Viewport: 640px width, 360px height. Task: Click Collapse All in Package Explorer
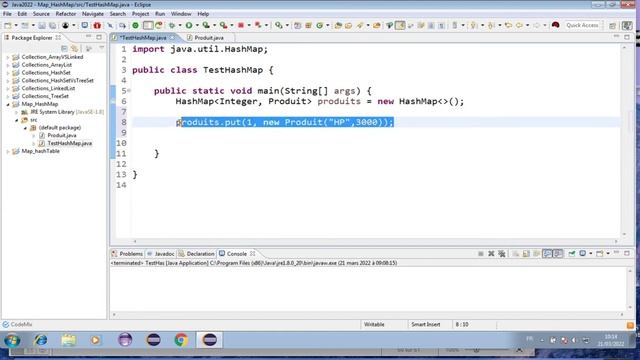tap(64, 48)
